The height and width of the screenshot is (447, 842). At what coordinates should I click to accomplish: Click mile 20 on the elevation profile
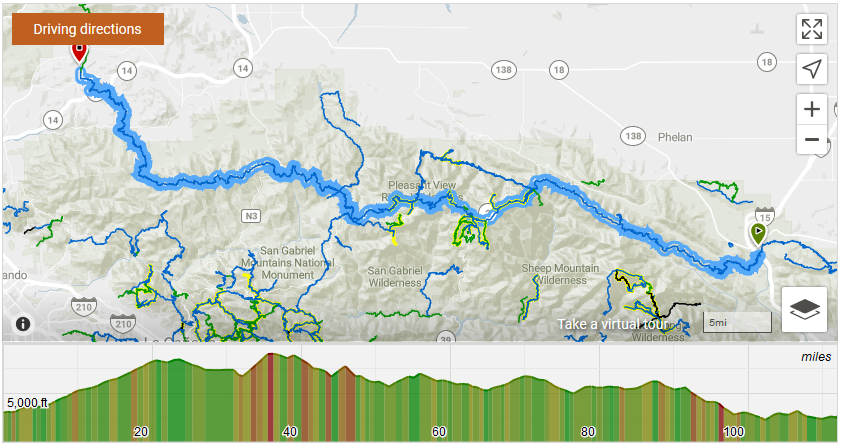click(141, 431)
